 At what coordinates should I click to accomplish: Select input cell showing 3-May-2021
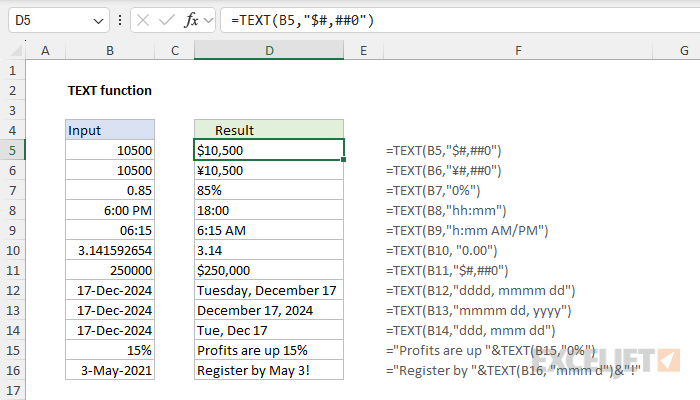tap(110, 370)
